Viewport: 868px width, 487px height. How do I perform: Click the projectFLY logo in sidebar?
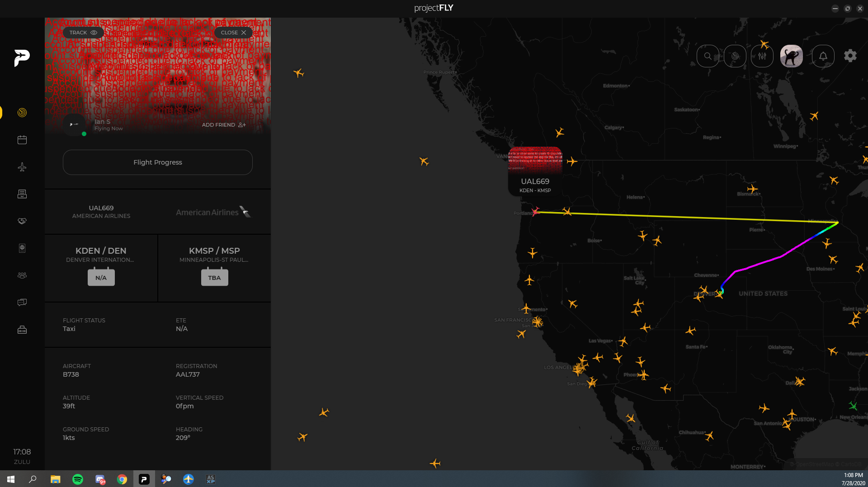pyautogui.click(x=22, y=58)
